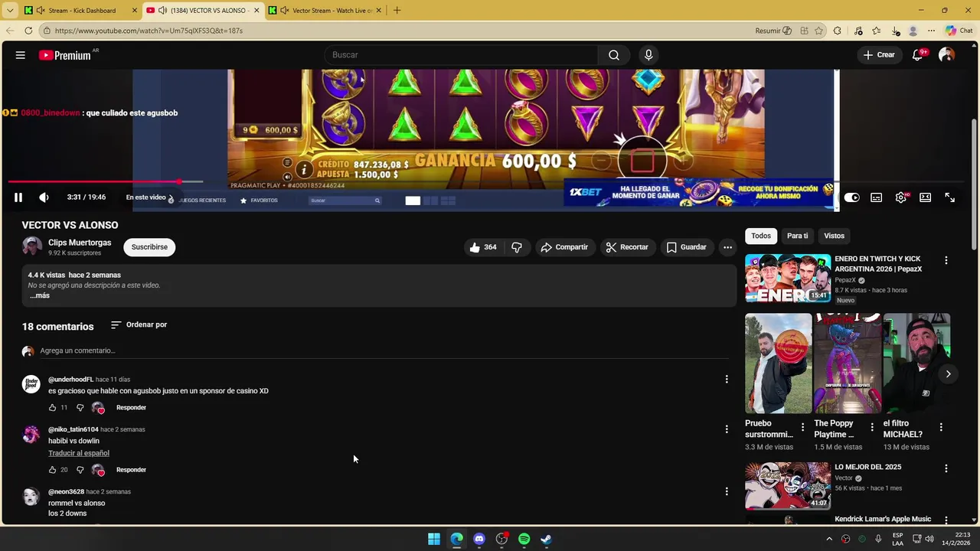Show hidden system tray icons
The height and width of the screenshot is (551, 980).
point(829,539)
